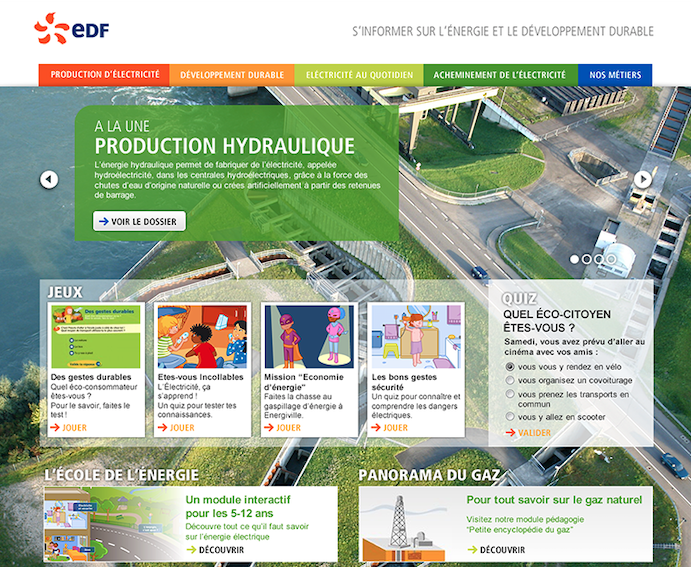Select fourth carousel pagination dot
691x567 pixels.
tap(611, 259)
